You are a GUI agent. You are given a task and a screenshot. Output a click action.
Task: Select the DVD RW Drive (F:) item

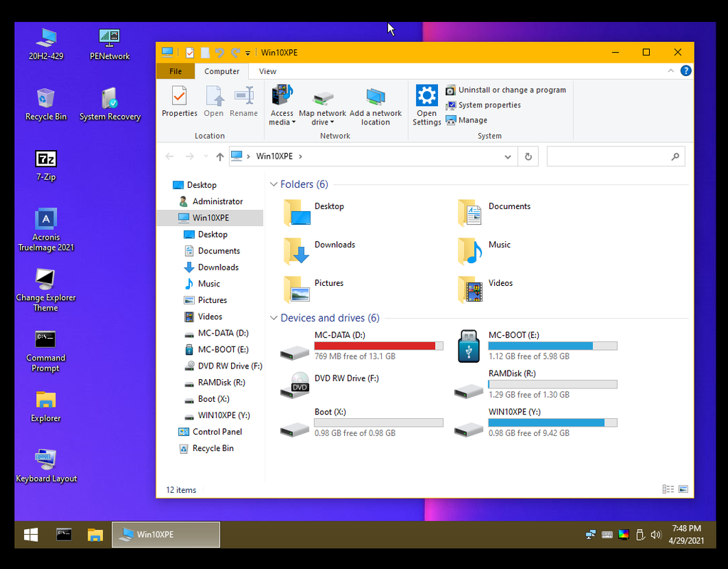pos(330,385)
